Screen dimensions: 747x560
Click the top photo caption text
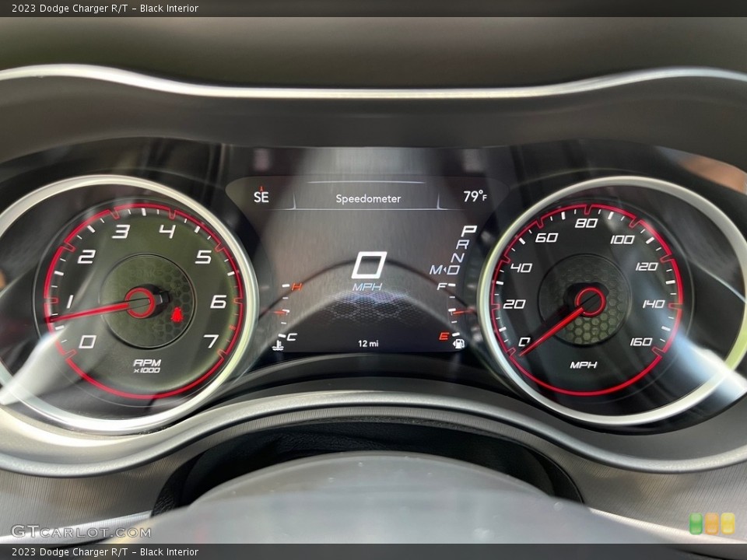105,8
